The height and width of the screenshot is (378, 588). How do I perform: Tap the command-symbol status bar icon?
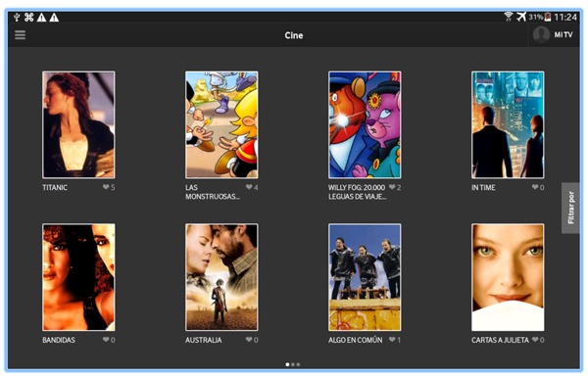point(28,17)
